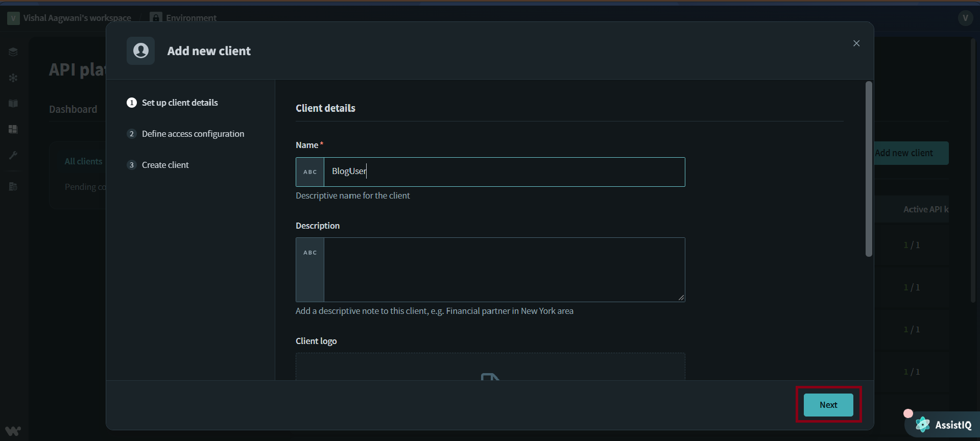Select step 2 Define access configuration
This screenshot has height=441, width=980.
(186, 134)
